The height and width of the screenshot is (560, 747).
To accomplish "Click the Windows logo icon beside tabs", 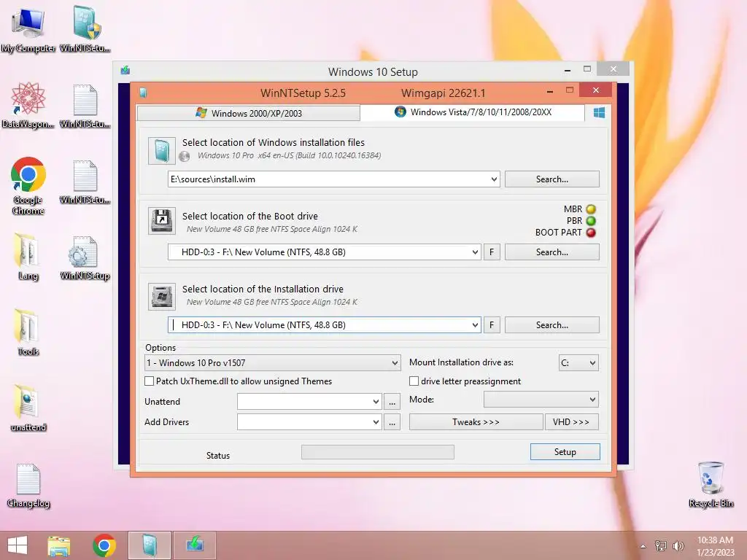I will tap(600, 113).
